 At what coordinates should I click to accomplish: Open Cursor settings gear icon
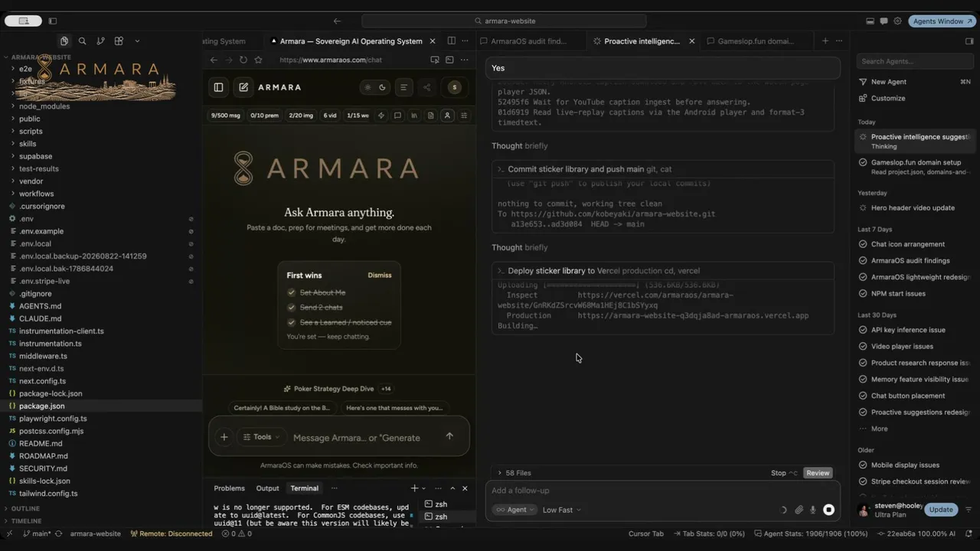tap(898, 21)
